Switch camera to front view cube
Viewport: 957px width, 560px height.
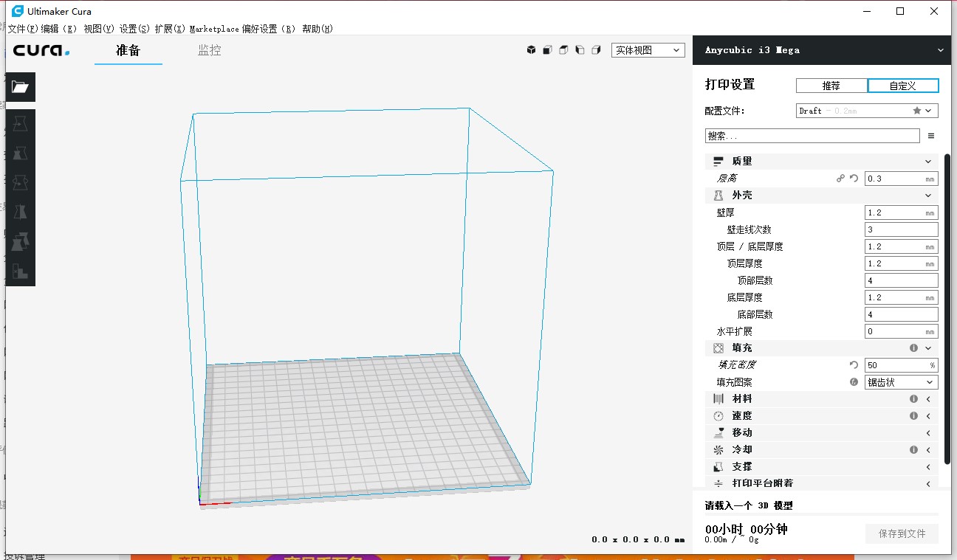[547, 50]
